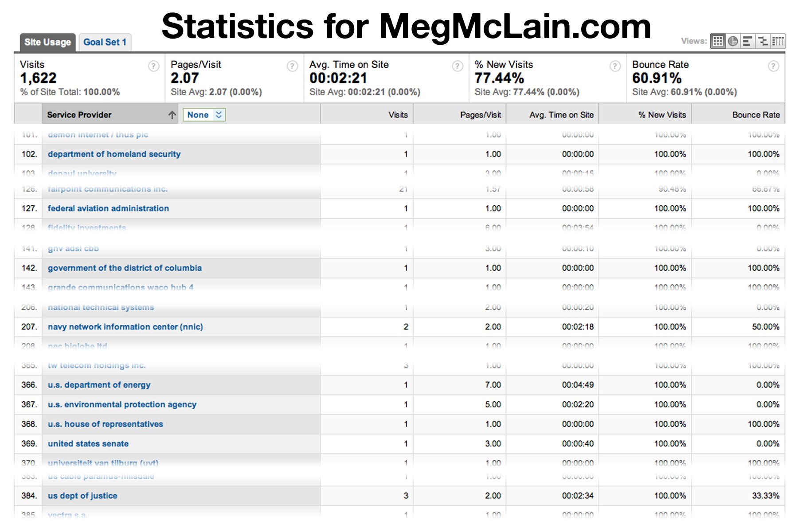Open u.s. house of representatives link

tap(106, 424)
